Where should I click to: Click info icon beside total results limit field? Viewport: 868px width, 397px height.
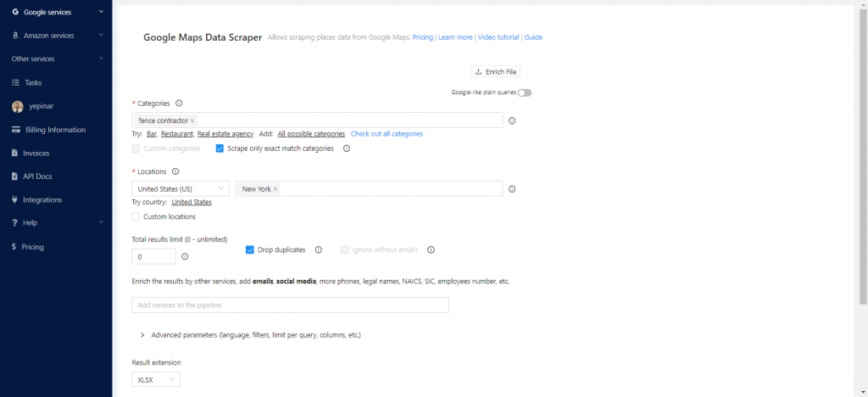tap(185, 256)
